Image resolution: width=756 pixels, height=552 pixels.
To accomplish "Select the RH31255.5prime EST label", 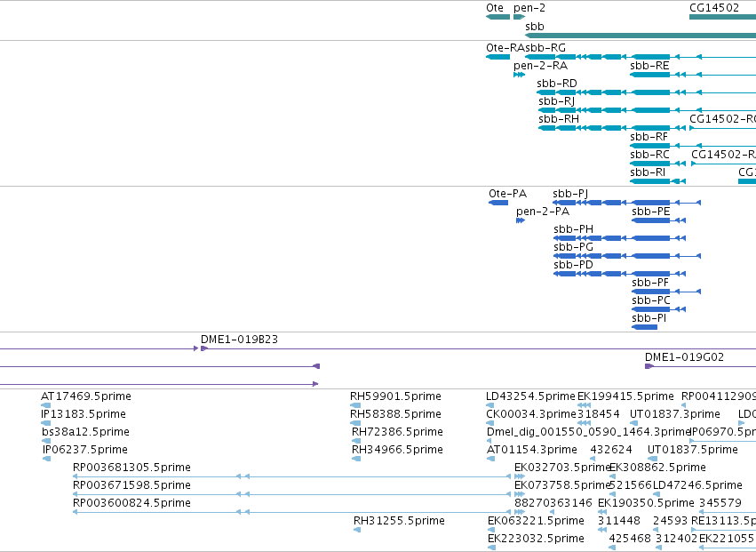I will [399, 521].
